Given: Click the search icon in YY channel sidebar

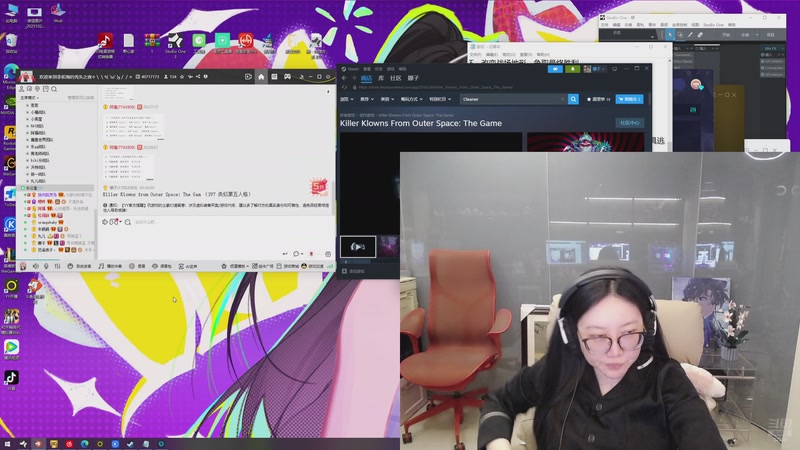Looking at the screenshot, I should (x=54, y=89).
